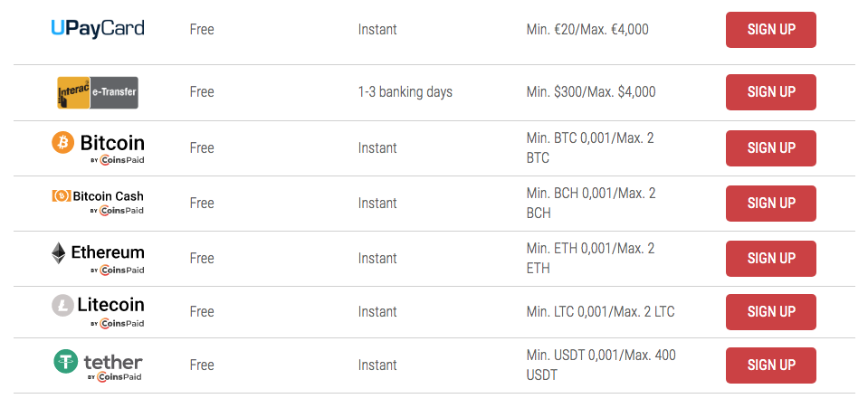Sign up with Bitcoin

[771, 147]
